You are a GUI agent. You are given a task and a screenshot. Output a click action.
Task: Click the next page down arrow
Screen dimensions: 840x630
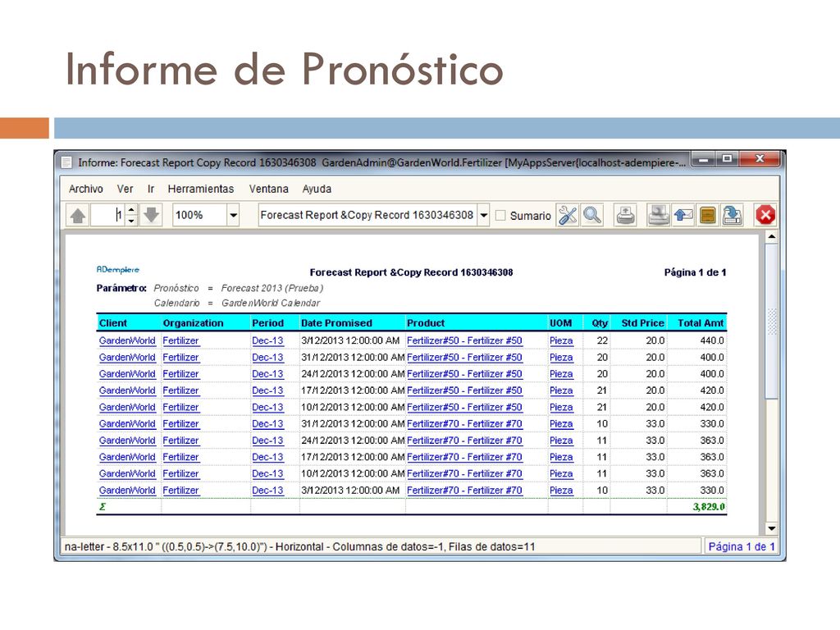click(x=152, y=216)
